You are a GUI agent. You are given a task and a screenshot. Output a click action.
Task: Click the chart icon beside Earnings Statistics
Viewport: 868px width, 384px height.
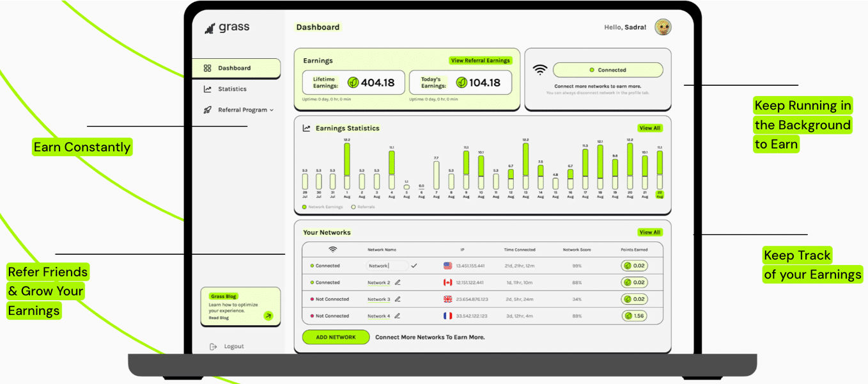306,128
